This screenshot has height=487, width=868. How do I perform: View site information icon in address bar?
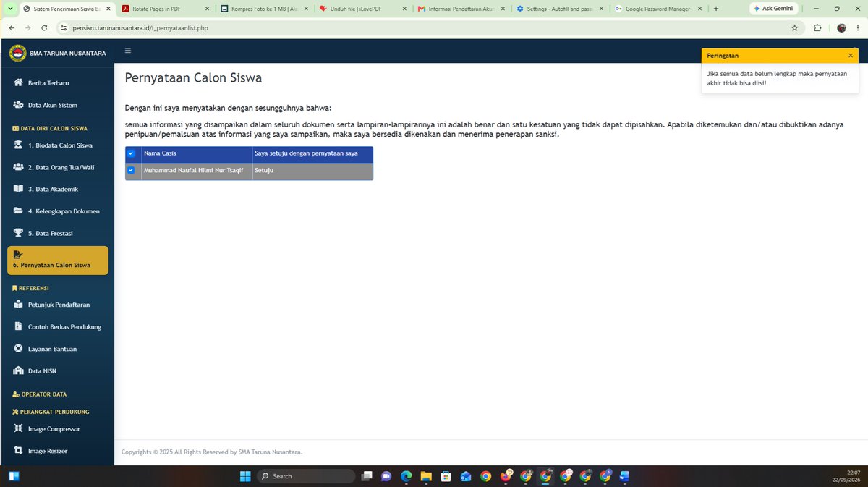[x=63, y=28]
